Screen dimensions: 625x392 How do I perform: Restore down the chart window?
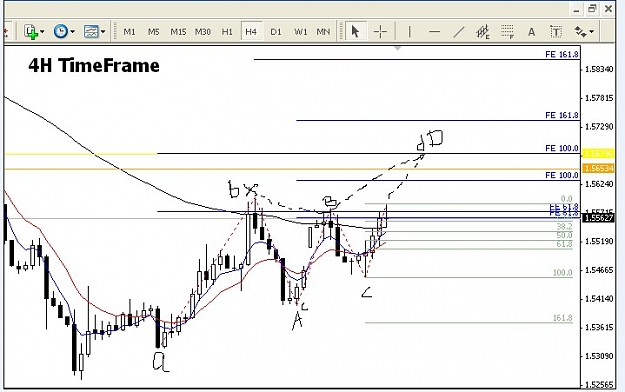coord(592,9)
